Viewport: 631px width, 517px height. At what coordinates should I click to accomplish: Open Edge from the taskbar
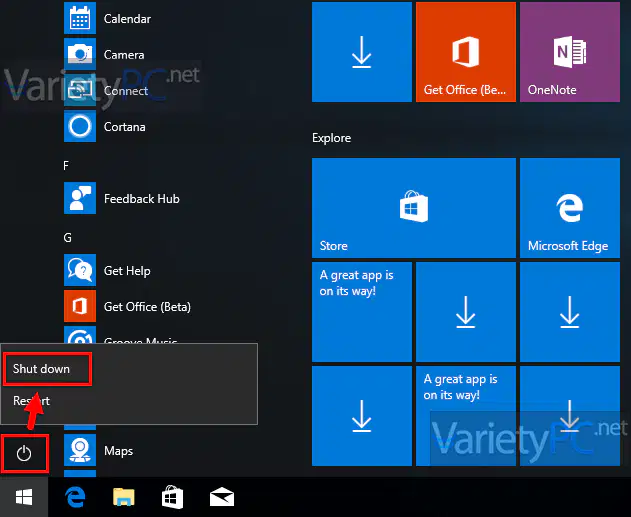[75, 498]
